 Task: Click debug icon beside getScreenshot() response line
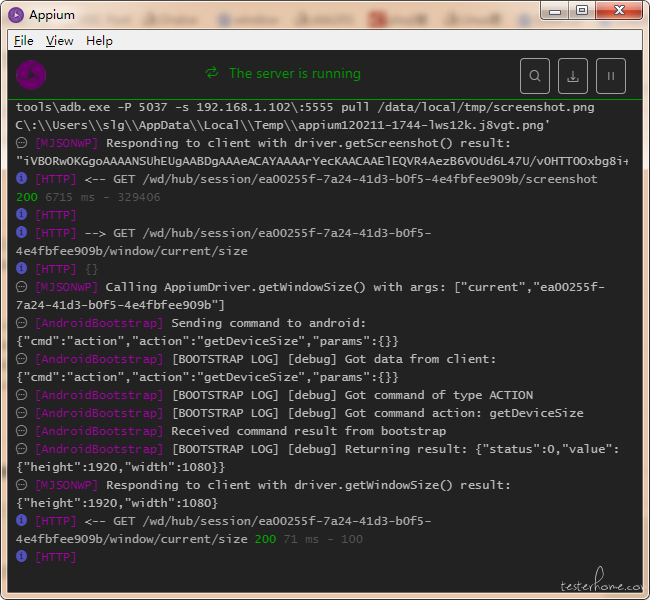(22, 143)
